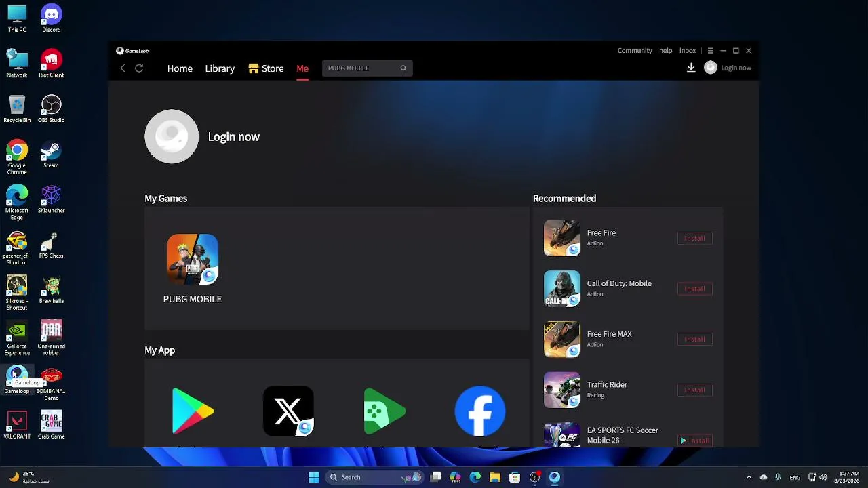Open the Google Play Store app
868x488 pixels.
click(193, 411)
